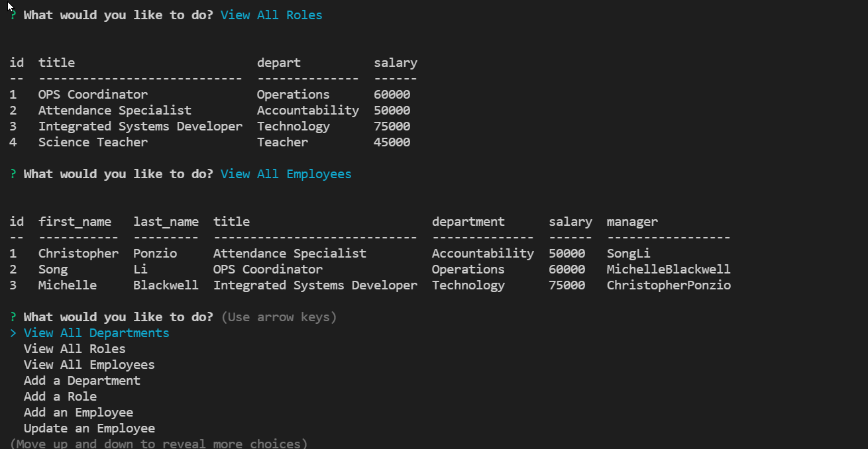Screen dimensions: 868x449
Task: Select the View All Employees menu option
Action: 89,364
